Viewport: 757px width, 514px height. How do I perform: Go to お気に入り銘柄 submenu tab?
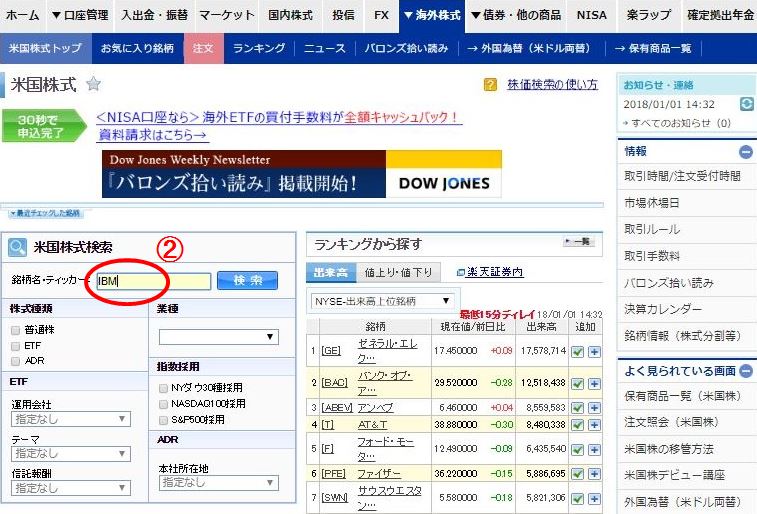click(x=138, y=48)
